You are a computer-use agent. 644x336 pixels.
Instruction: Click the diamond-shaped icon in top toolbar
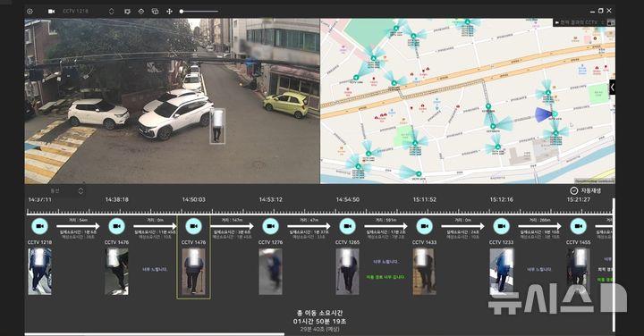[x=141, y=12]
